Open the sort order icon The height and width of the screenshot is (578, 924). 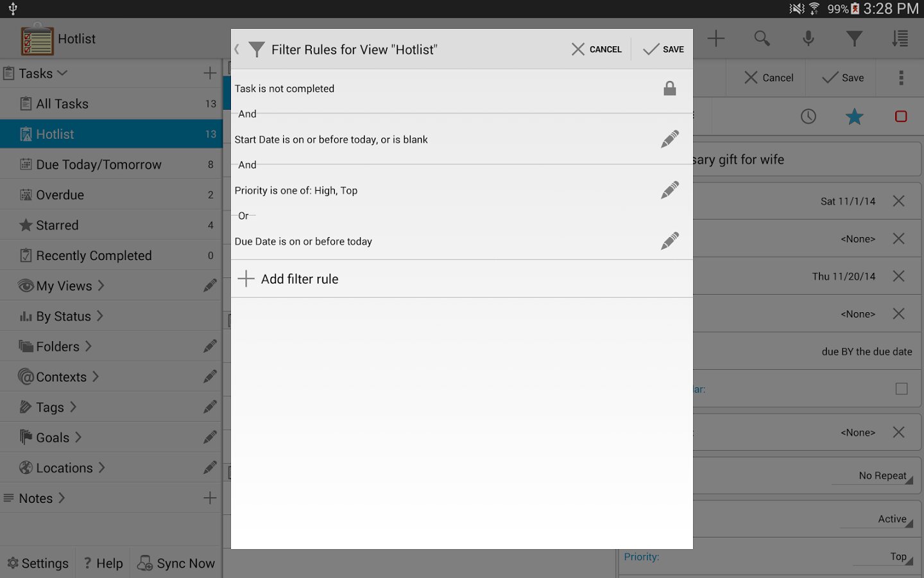tap(900, 39)
